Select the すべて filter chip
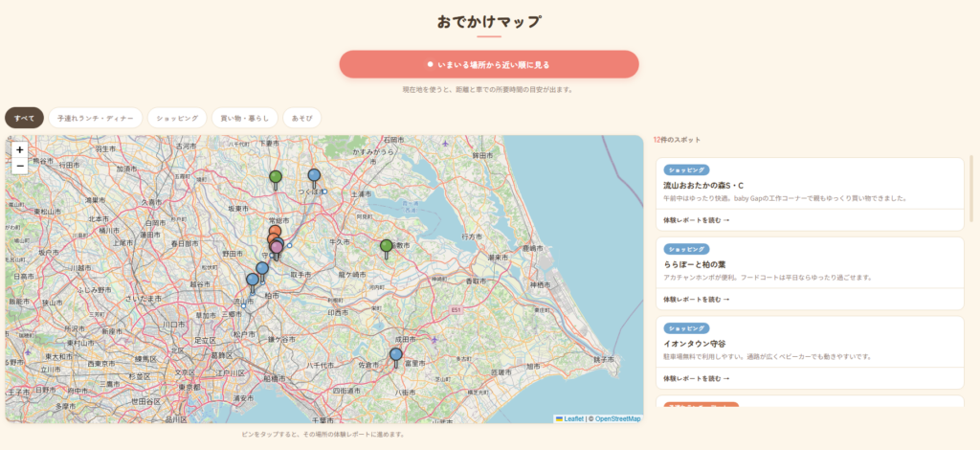The height and width of the screenshot is (450, 980). click(24, 118)
